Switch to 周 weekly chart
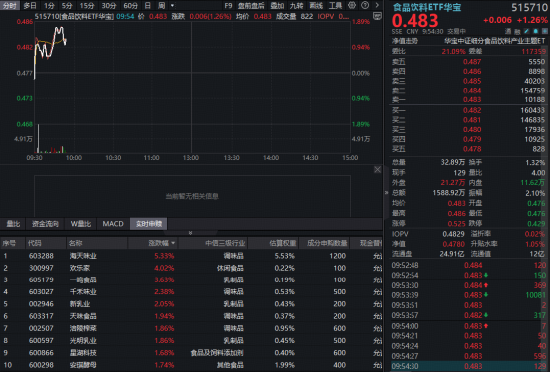550x372 pixels. [x=161, y=6]
